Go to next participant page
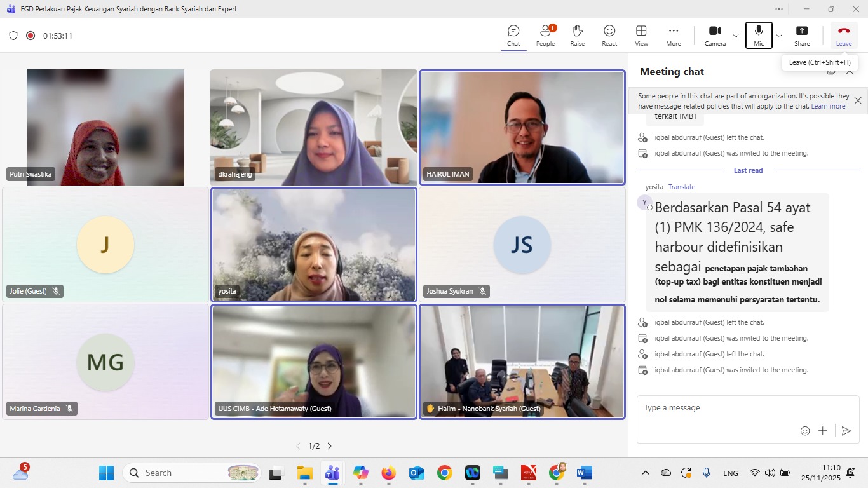Viewport: 868px width, 488px height. (x=329, y=446)
